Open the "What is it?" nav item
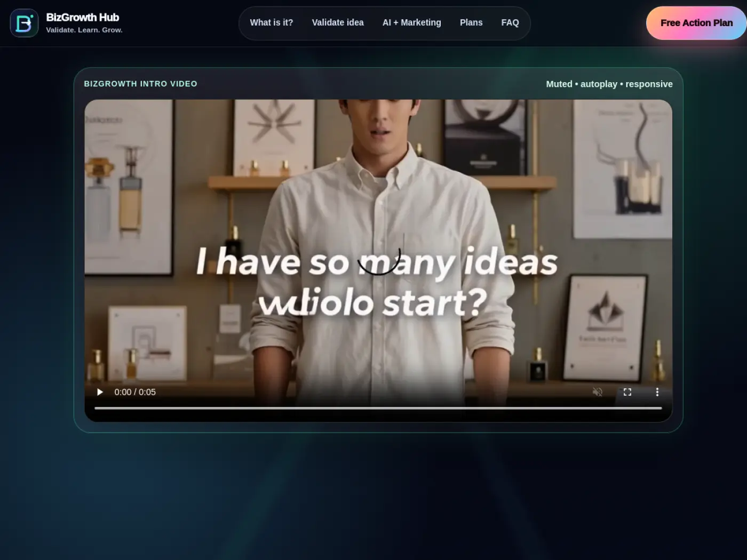This screenshot has height=560, width=747. [x=272, y=22]
